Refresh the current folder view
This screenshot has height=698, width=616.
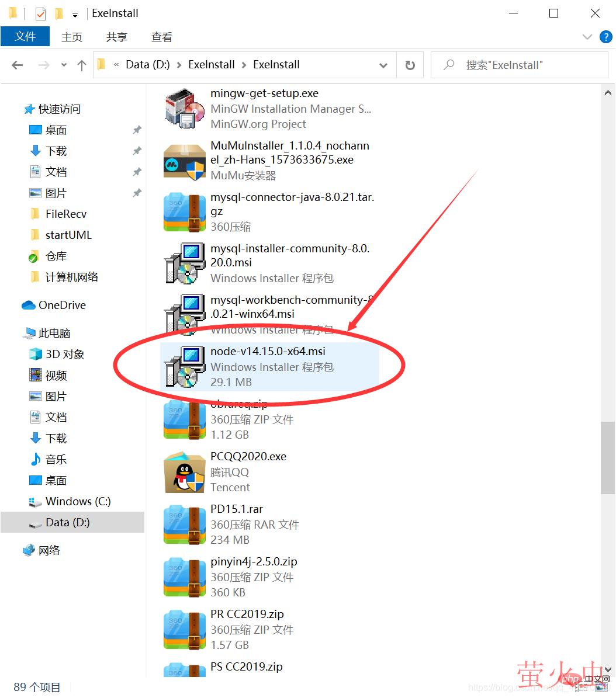[x=410, y=65]
